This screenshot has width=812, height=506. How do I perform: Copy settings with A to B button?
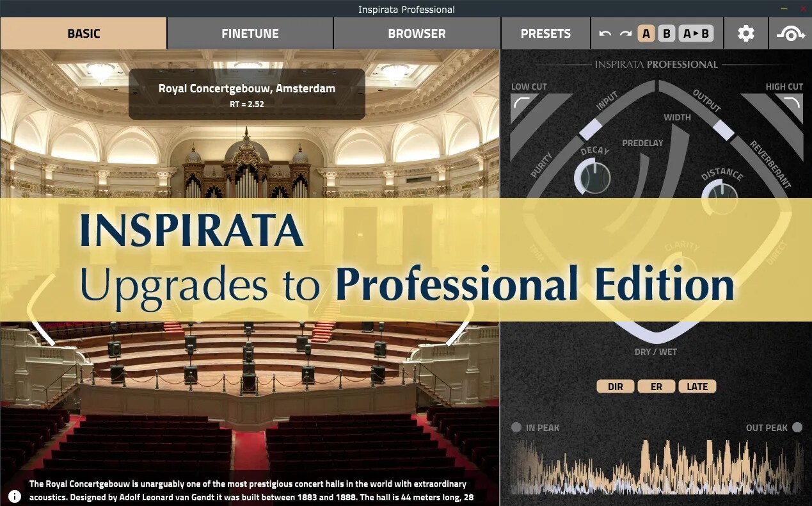coord(696,33)
